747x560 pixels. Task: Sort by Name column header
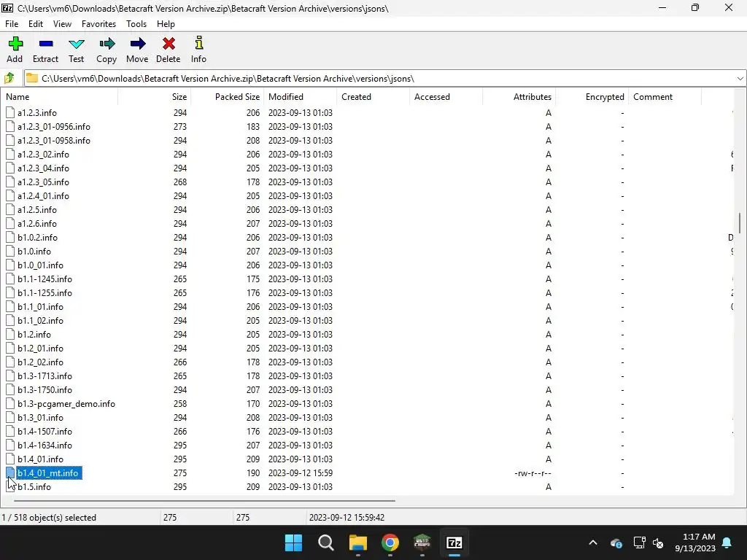tap(59, 97)
